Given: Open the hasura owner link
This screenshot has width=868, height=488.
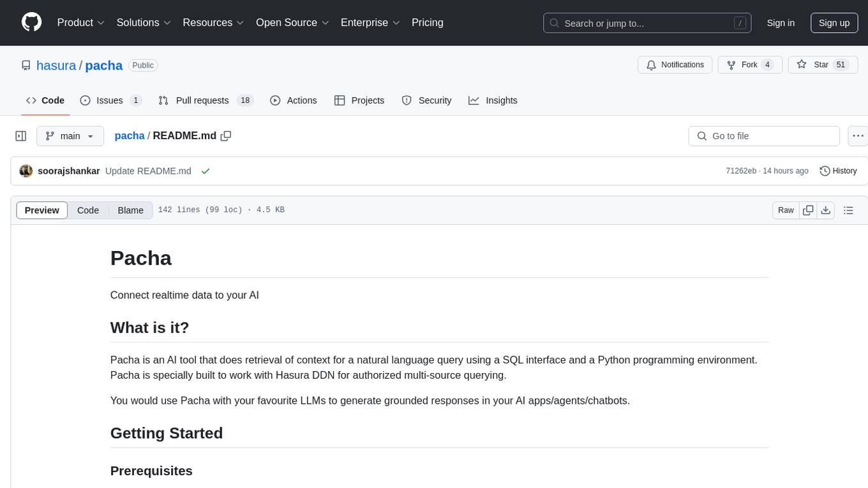Looking at the screenshot, I should tap(56, 65).
